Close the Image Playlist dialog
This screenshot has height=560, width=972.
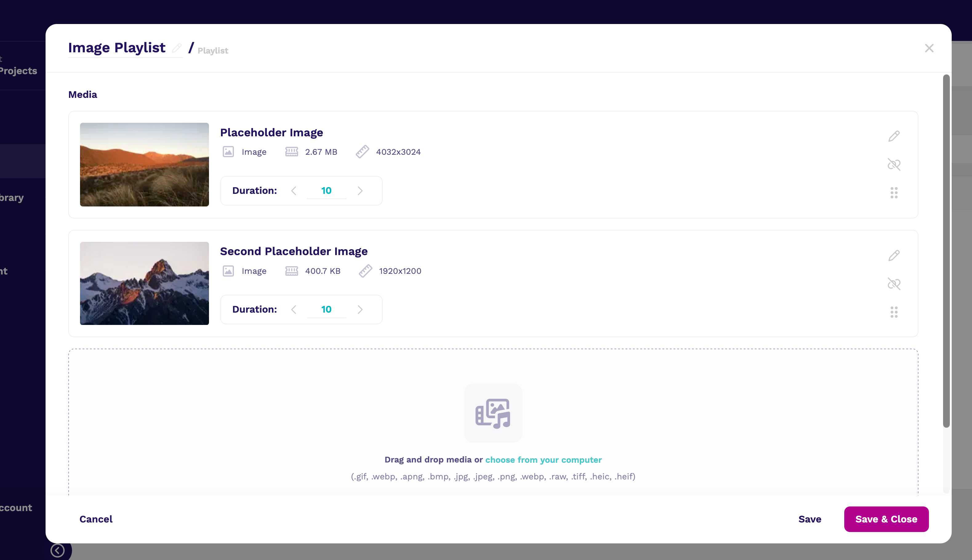coord(929,48)
